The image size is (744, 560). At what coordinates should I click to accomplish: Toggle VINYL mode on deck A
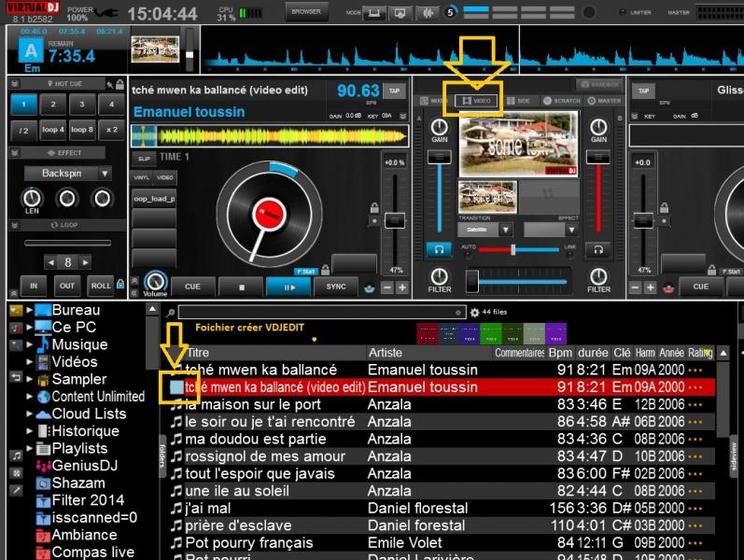coord(143,176)
